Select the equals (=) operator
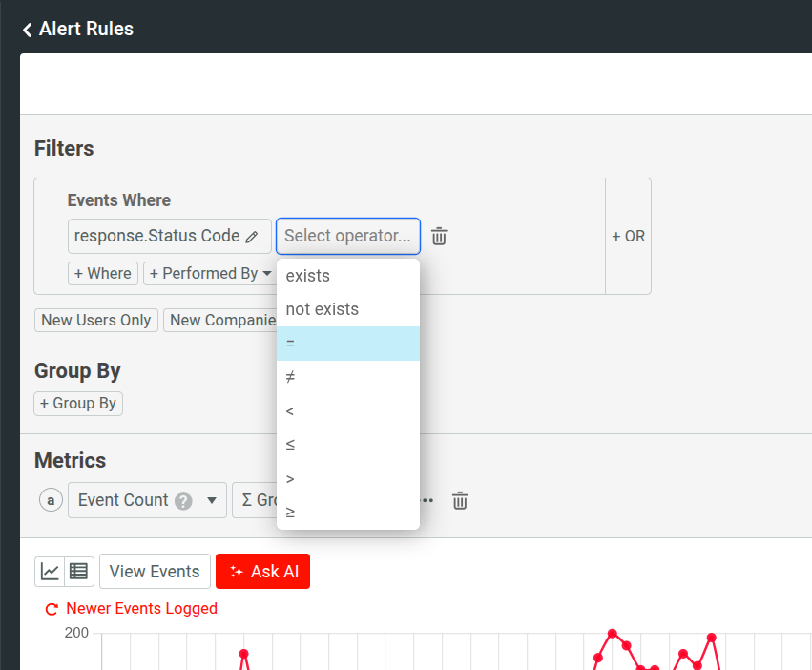 click(347, 344)
